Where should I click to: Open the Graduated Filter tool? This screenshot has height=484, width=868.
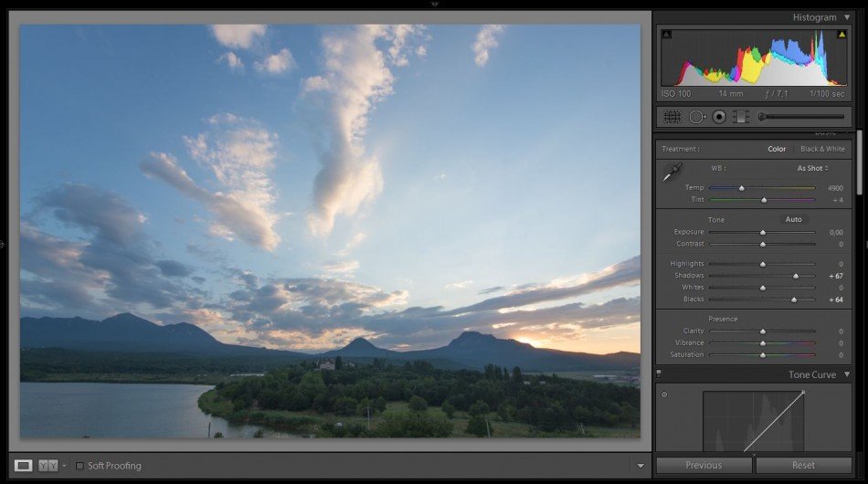pos(741,117)
